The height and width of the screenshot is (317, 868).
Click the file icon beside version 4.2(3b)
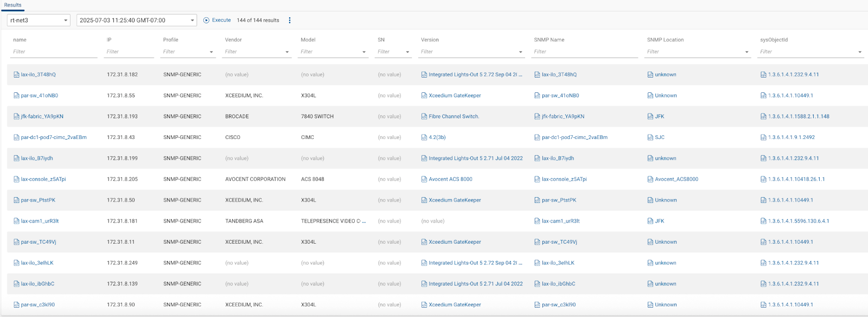(424, 137)
